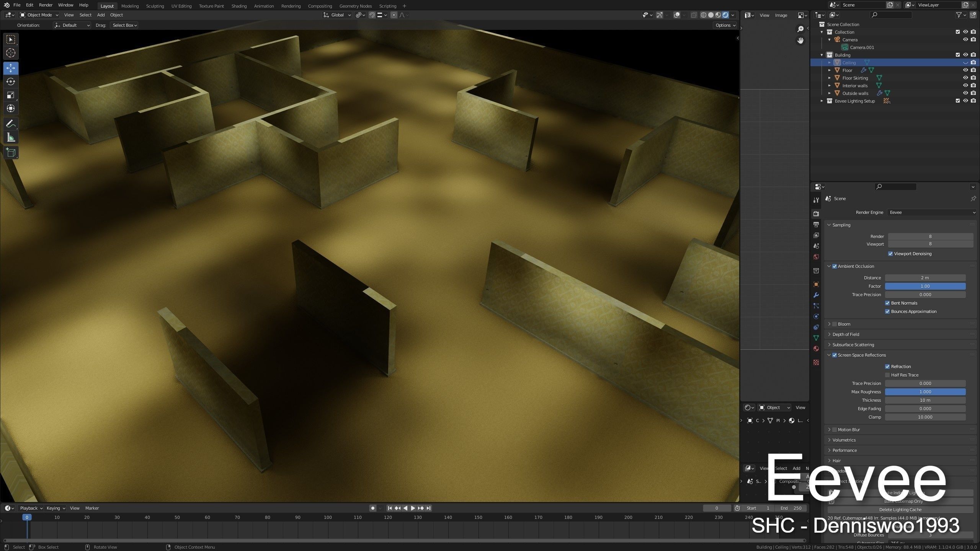Select the Add Cube tool

[x=11, y=153]
